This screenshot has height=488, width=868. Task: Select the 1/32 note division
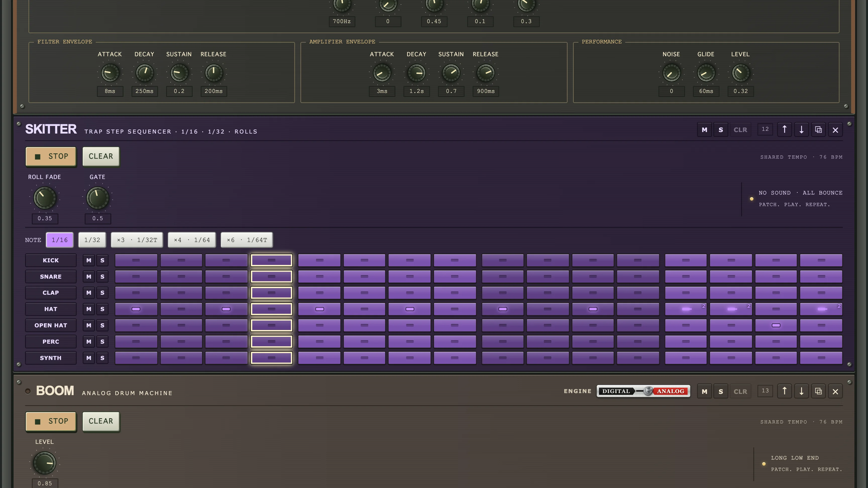click(x=92, y=240)
